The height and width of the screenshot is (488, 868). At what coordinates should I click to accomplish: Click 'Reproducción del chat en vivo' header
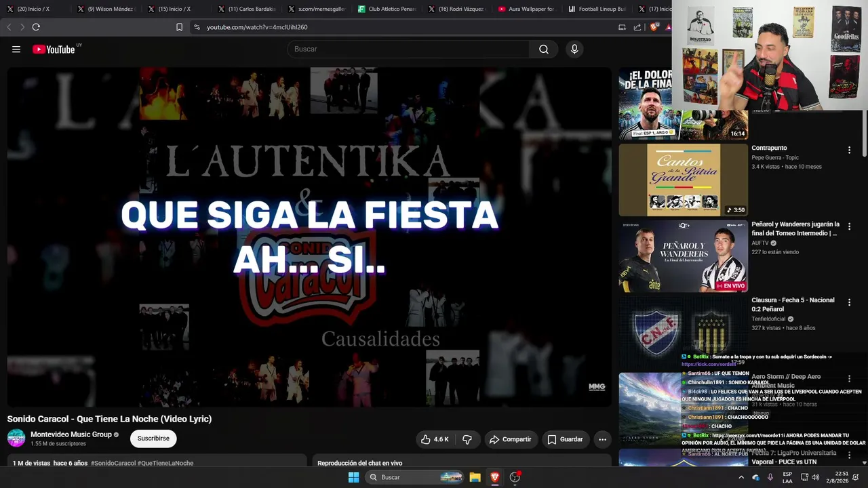[x=359, y=463]
